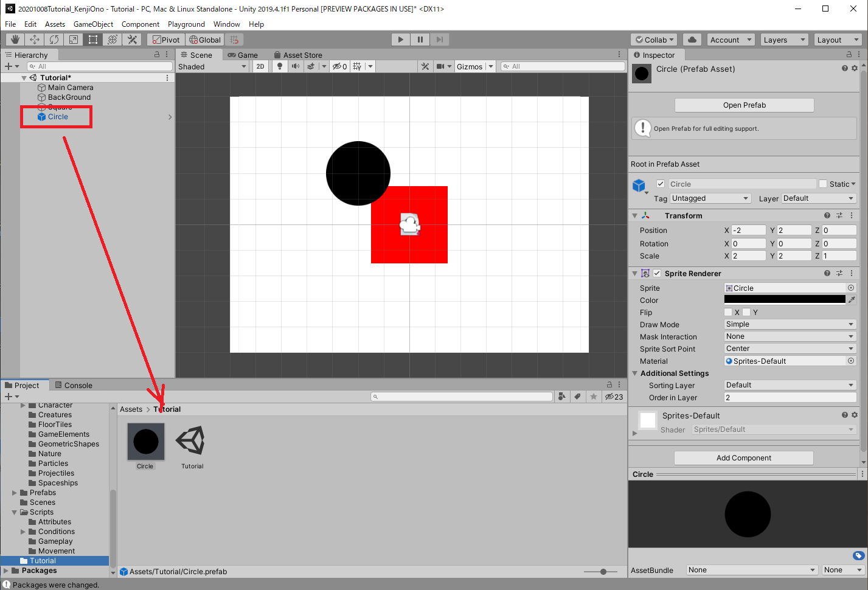Open the Collab menu button
The height and width of the screenshot is (590, 868).
click(x=654, y=40)
